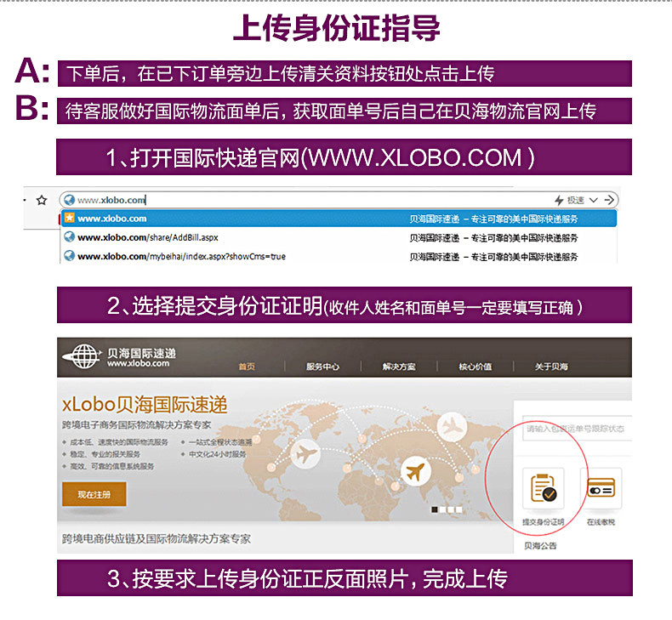
Task: Click the orange star icon in first suggestion
Action: (70, 218)
